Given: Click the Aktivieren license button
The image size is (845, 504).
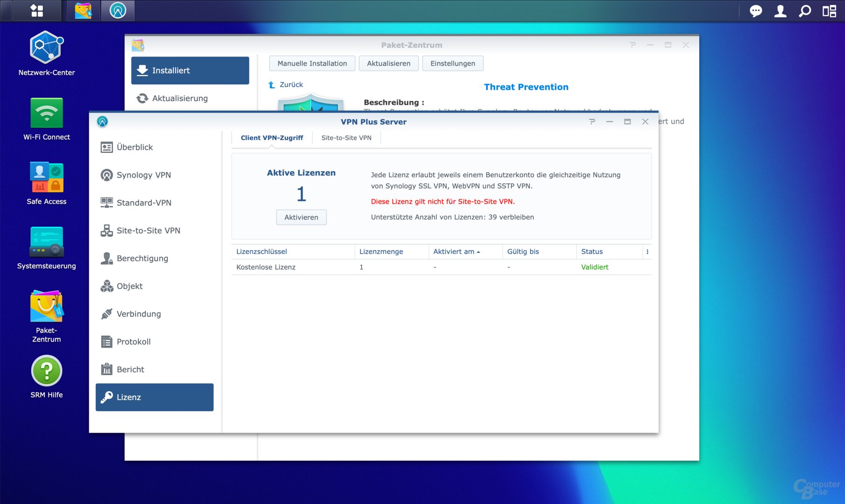Looking at the screenshot, I should pos(301,217).
